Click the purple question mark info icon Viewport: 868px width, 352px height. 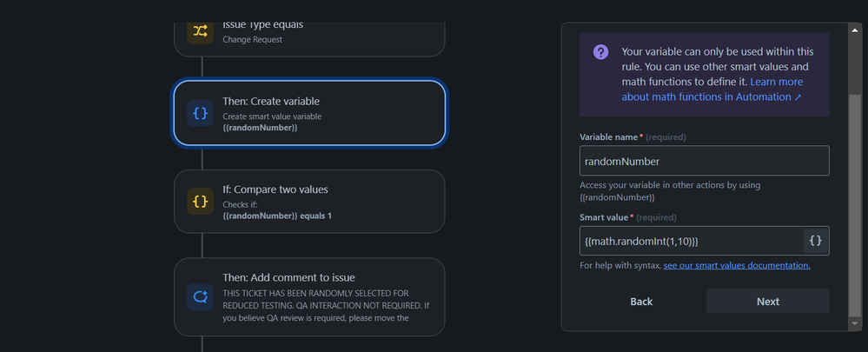(600, 53)
